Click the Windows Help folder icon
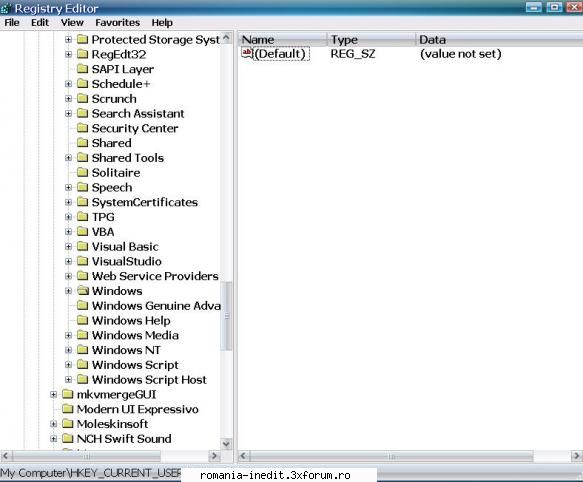Image resolution: width=583 pixels, height=482 pixels. [83, 320]
